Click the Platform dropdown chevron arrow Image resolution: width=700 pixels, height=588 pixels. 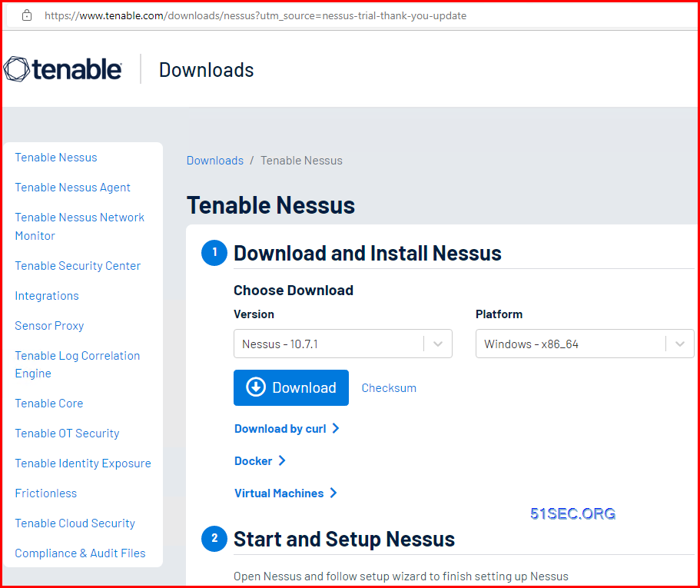click(679, 344)
